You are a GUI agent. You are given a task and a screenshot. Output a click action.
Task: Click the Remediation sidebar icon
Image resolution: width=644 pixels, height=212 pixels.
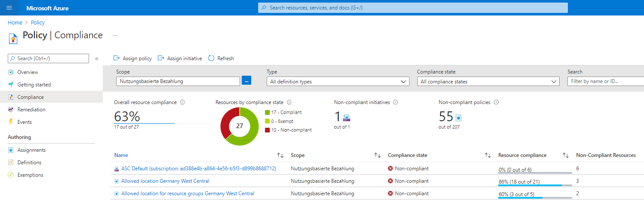[x=11, y=110]
